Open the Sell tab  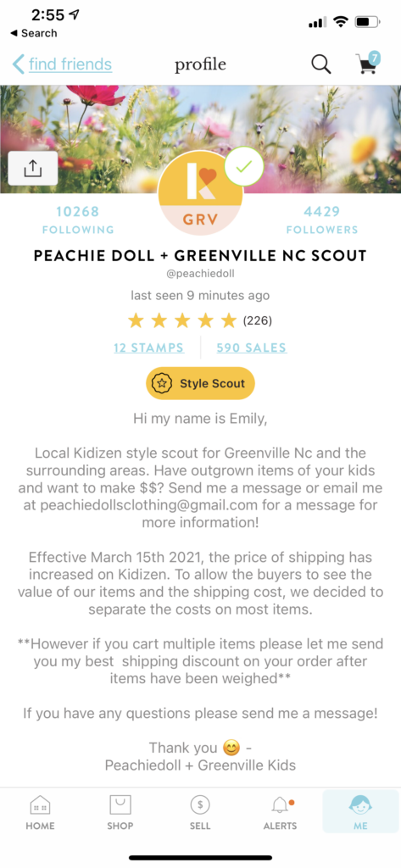tap(200, 813)
